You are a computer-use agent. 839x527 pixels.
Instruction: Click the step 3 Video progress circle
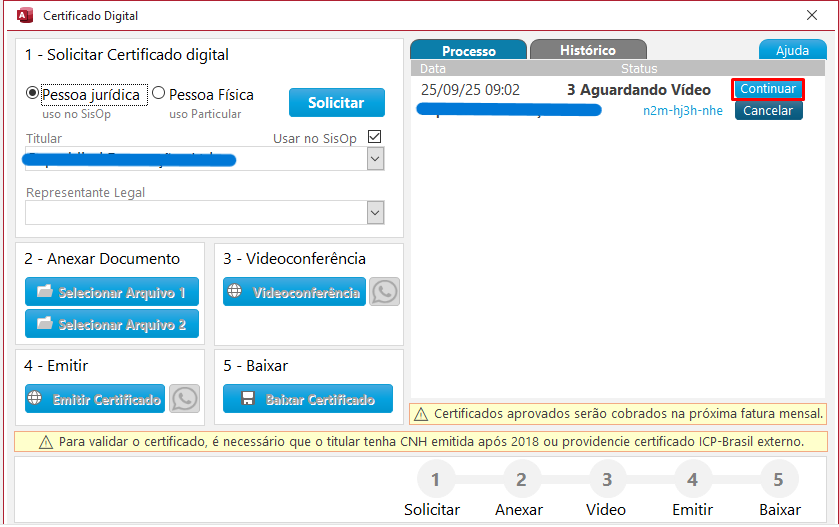[x=606, y=480]
